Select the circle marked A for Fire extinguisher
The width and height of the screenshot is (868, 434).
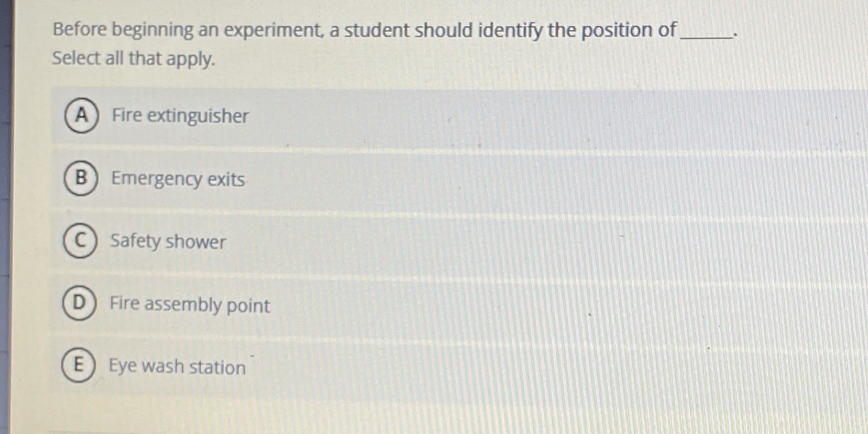(x=81, y=116)
